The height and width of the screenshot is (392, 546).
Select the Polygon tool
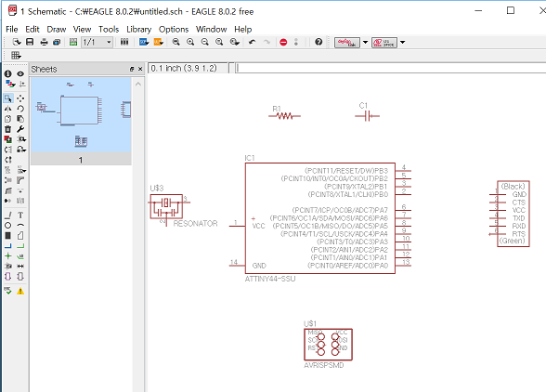20,236
